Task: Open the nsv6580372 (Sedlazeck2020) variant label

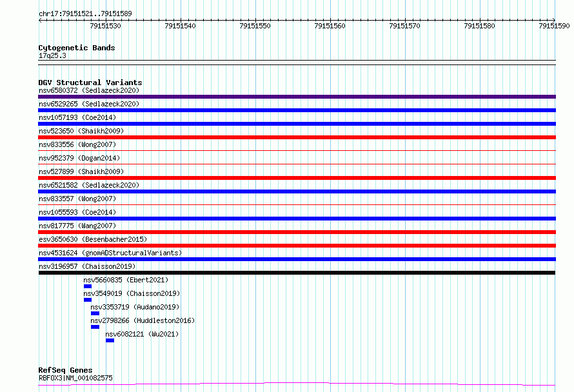Action: 89,90
